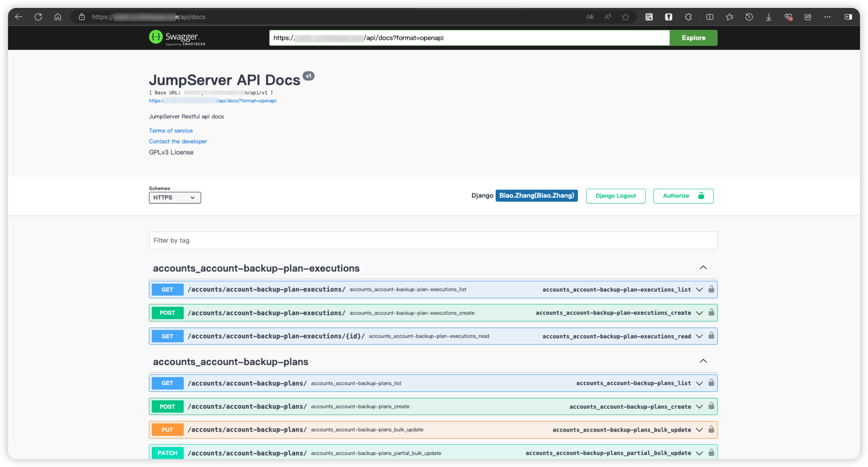This screenshot has width=868, height=467.
Task: Open the QR code extension icon
Action: (x=649, y=17)
